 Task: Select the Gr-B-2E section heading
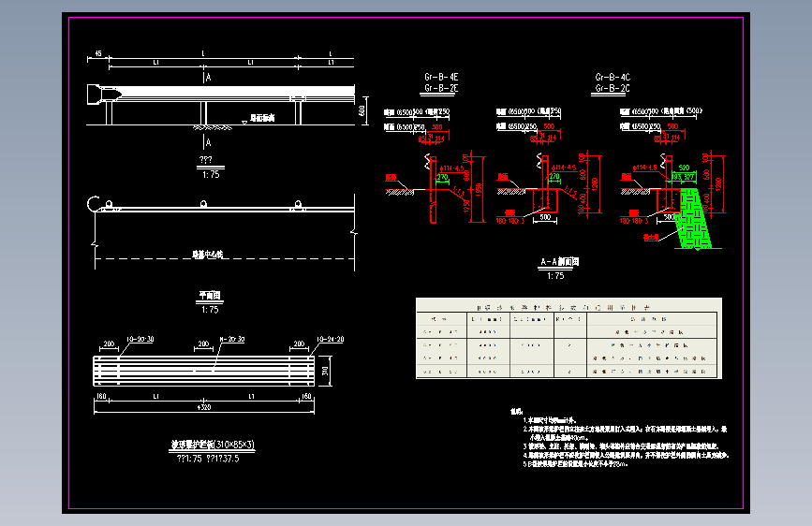[x=441, y=88]
